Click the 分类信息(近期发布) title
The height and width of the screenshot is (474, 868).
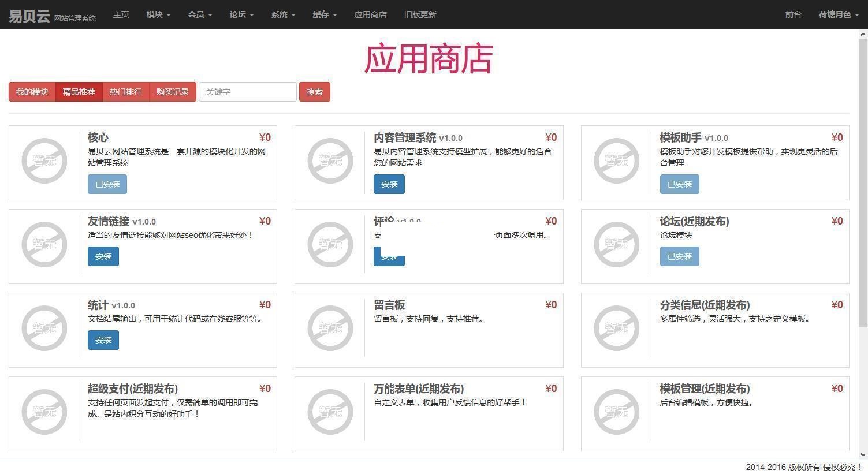click(705, 305)
